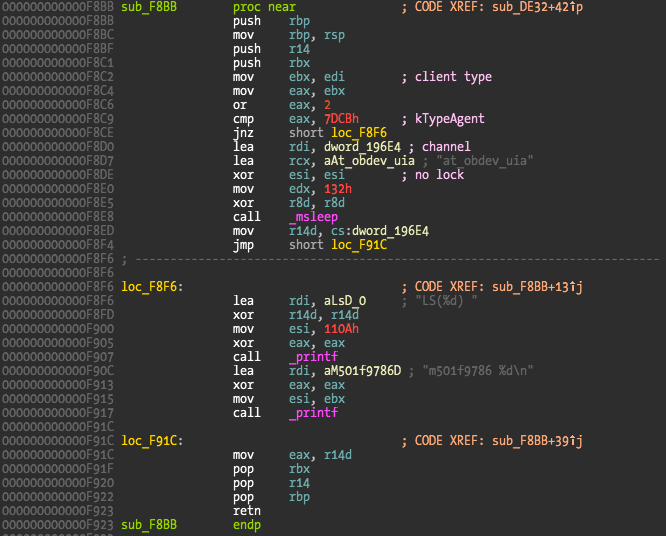This screenshot has height=536, width=666.
Task: Click the yellow loc_F8F6 label definition
Action: tap(145, 286)
